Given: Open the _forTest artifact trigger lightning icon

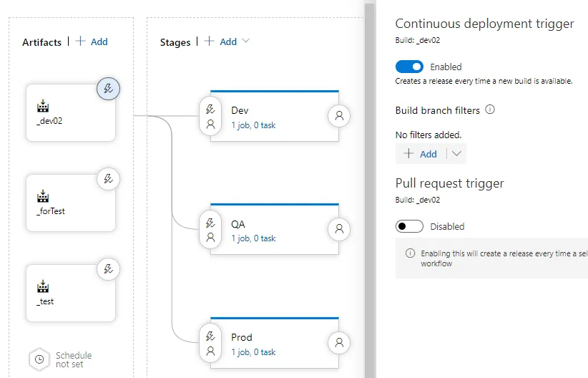Looking at the screenshot, I should [108, 179].
